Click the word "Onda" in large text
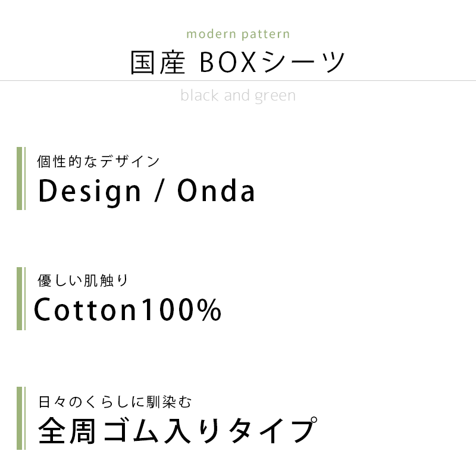Viewport: 476px width, 476px height. 217,192
